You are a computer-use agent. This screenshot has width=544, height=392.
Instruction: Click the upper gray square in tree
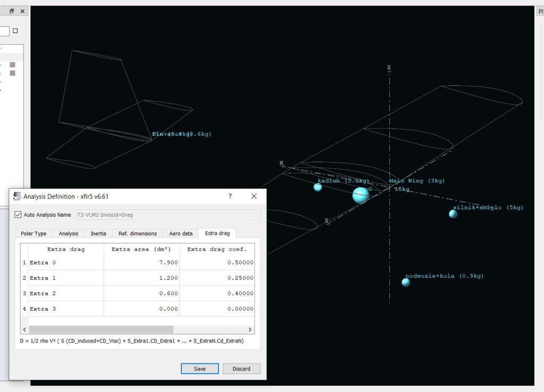point(12,65)
